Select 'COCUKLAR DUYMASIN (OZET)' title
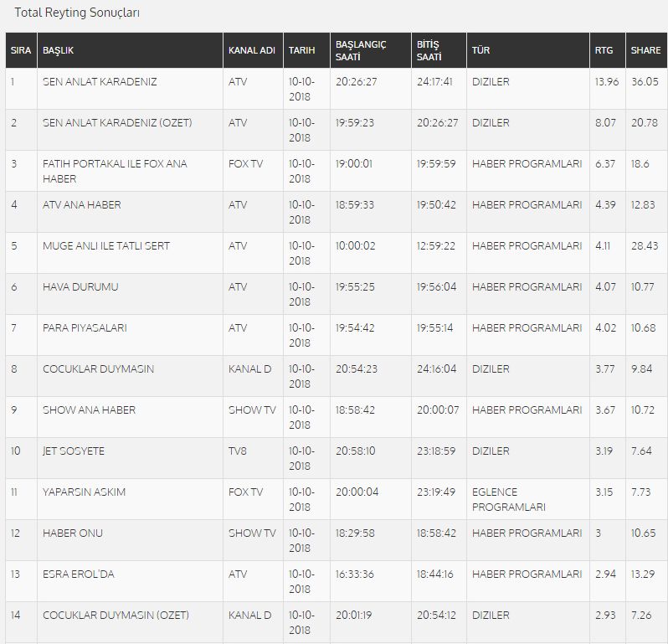 [x=116, y=615]
